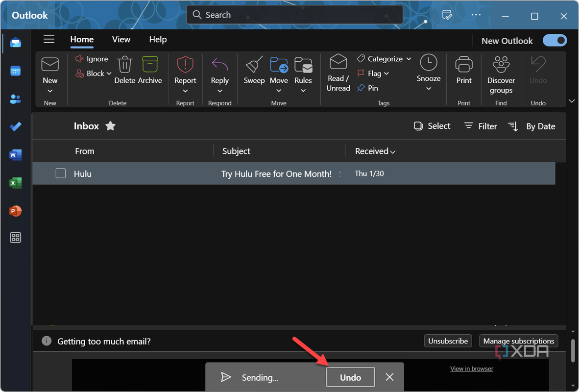Expand the Reply dropdown arrow

[220, 91]
